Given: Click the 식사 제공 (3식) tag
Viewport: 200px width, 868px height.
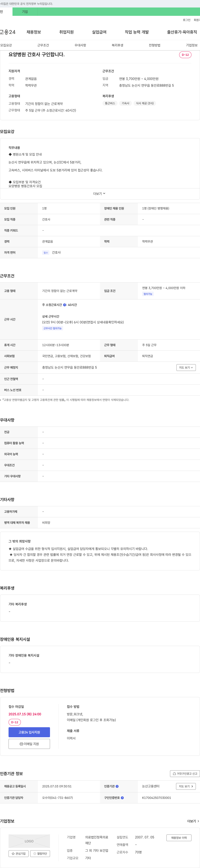Looking at the screenshot, I should coord(145,104).
